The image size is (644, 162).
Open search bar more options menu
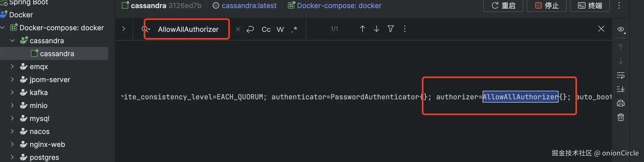pyautogui.click(x=405, y=29)
